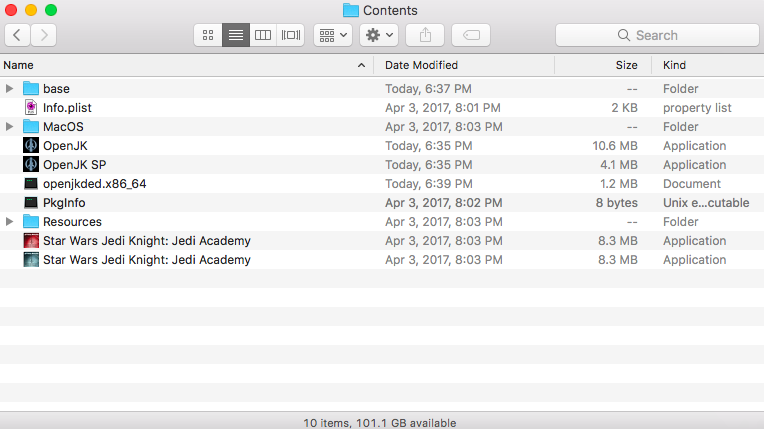
Task: Click the sort direction arrow in Name header
Action: pos(361,65)
